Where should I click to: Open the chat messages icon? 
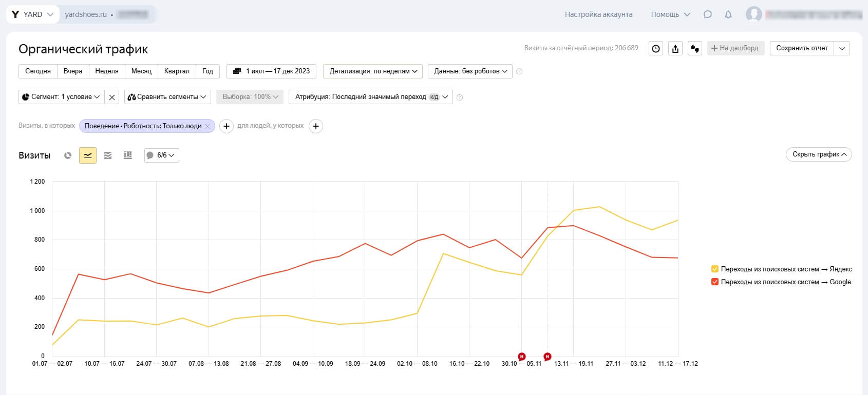tap(707, 14)
